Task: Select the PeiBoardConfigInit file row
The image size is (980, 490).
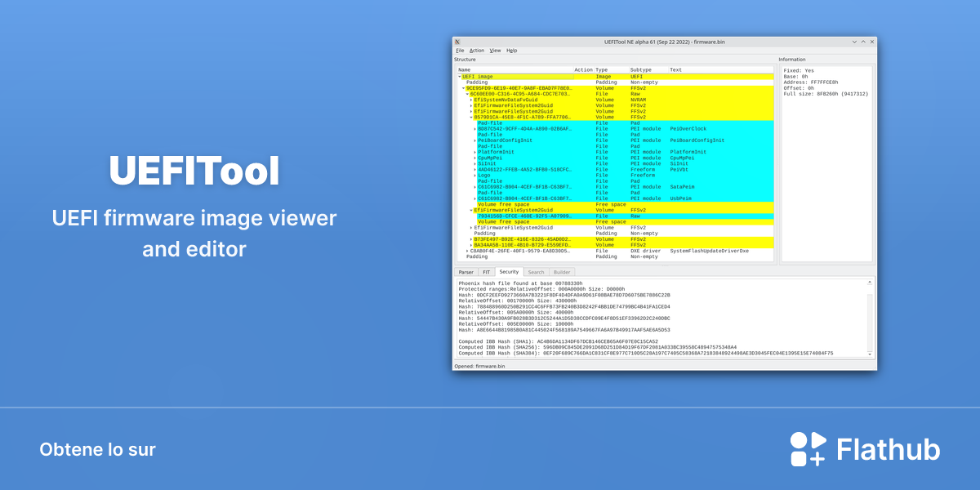Action: coord(615,140)
